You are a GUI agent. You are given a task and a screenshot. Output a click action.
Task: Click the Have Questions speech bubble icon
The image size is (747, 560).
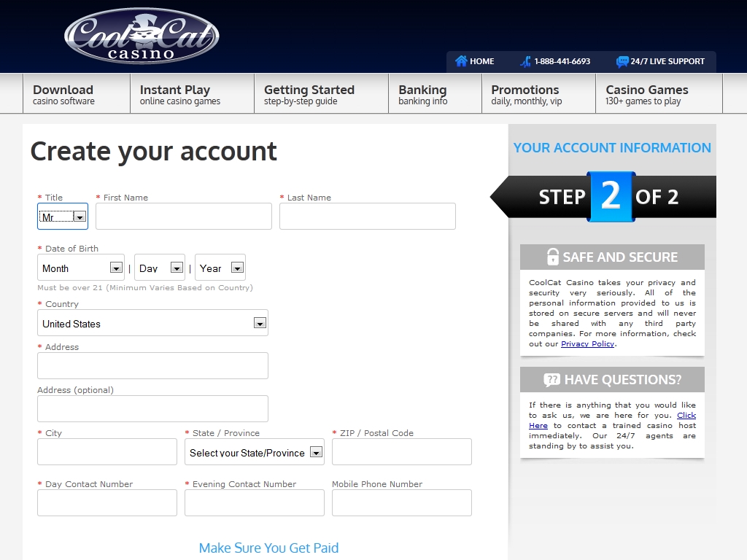pyautogui.click(x=552, y=380)
